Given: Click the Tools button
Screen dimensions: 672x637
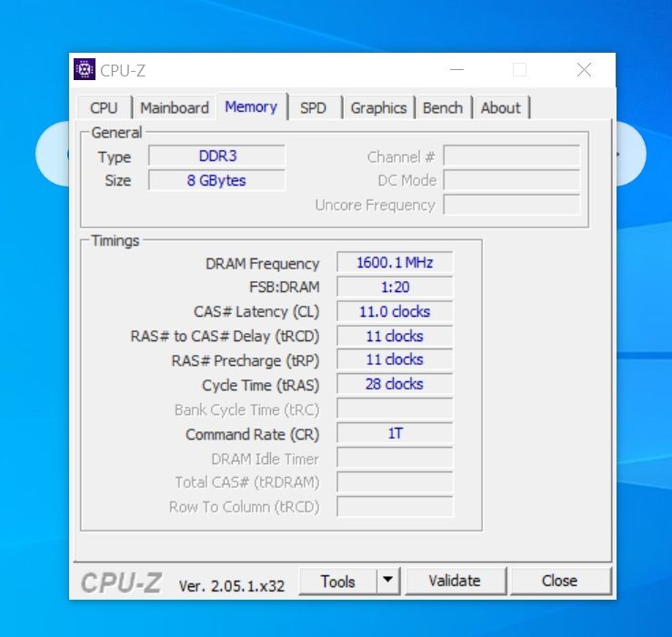Looking at the screenshot, I should click(337, 581).
